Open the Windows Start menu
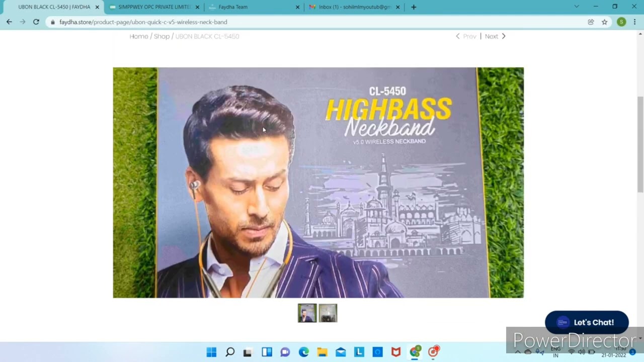 (x=211, y=352)
